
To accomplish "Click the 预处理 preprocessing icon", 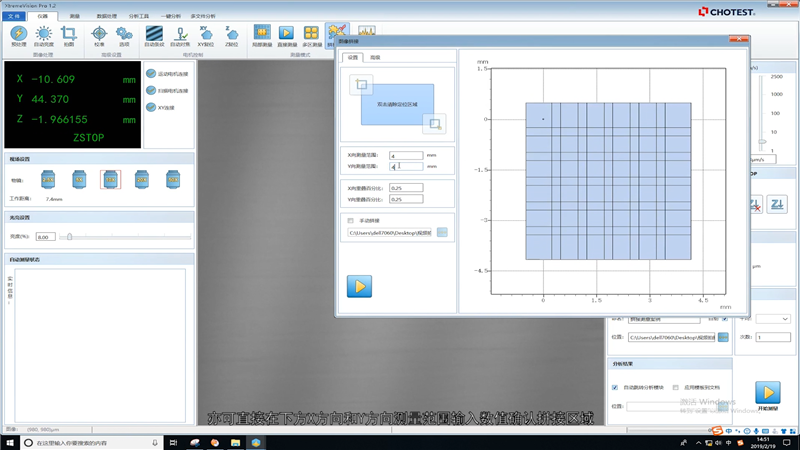I will click(18, 34).
